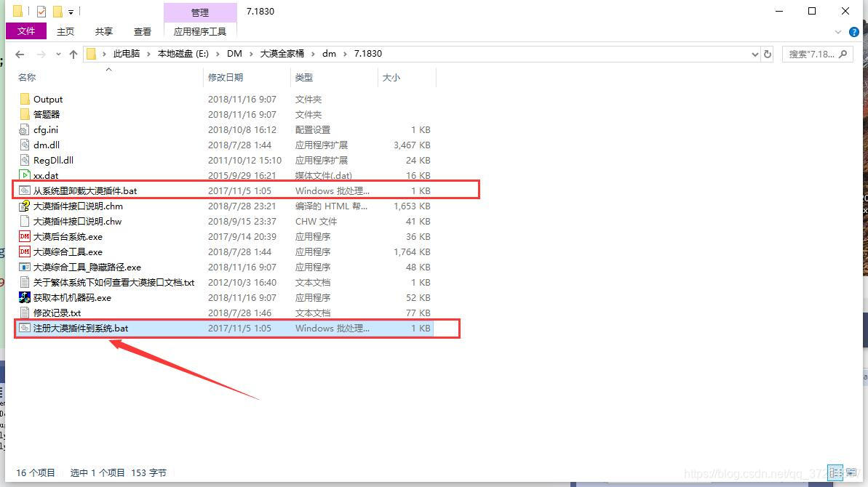Switch to the 主页 ribbon tab
This screenshot has width=868, height=487.
click(65, 31)
